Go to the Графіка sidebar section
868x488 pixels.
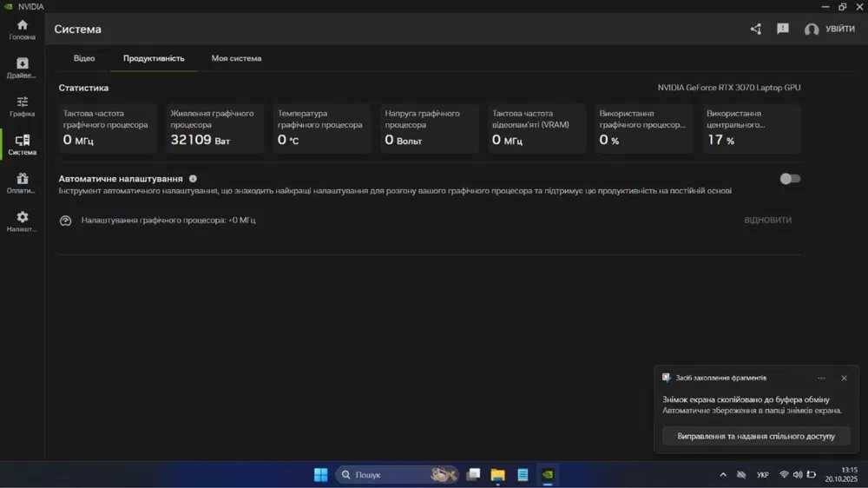pos(23,106)
